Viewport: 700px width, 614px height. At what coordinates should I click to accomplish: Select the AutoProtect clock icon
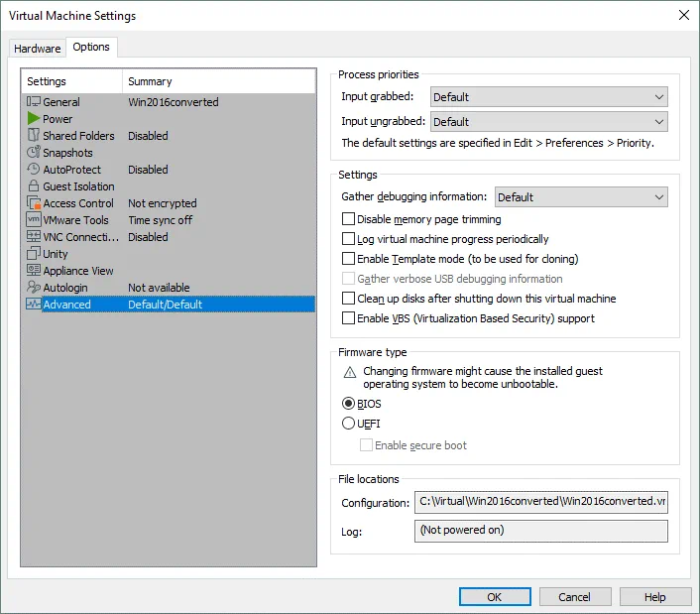pos(34,170)
